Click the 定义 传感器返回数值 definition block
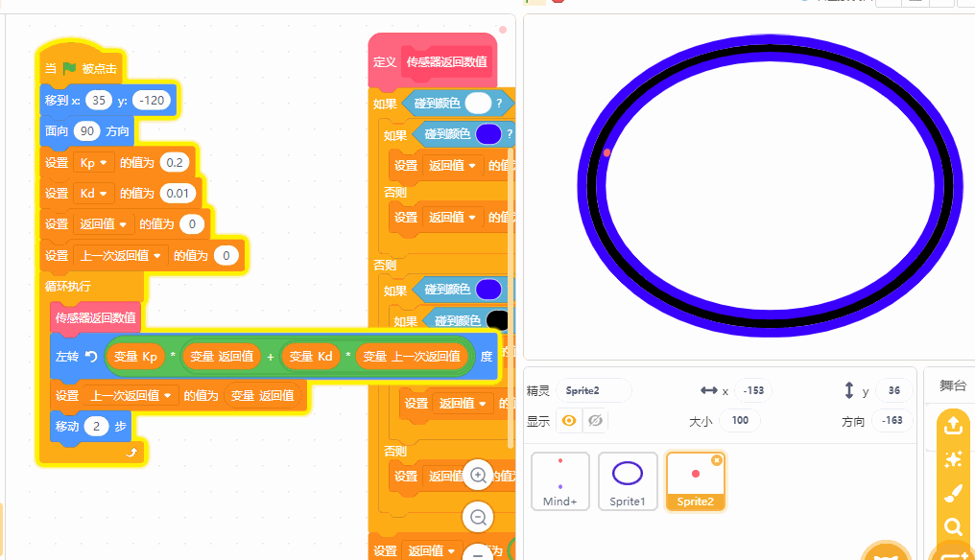Viewport: 975px width, 560px height. pos(433,61)
